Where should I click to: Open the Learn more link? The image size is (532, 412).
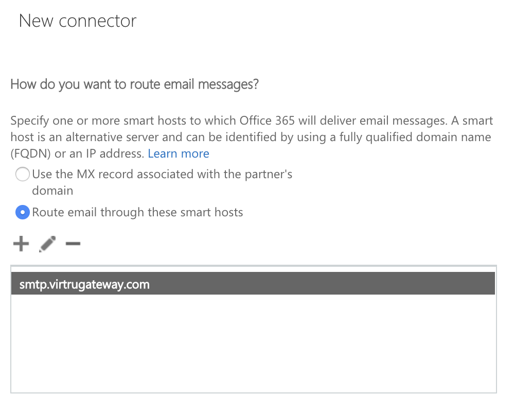pos(179,153)
